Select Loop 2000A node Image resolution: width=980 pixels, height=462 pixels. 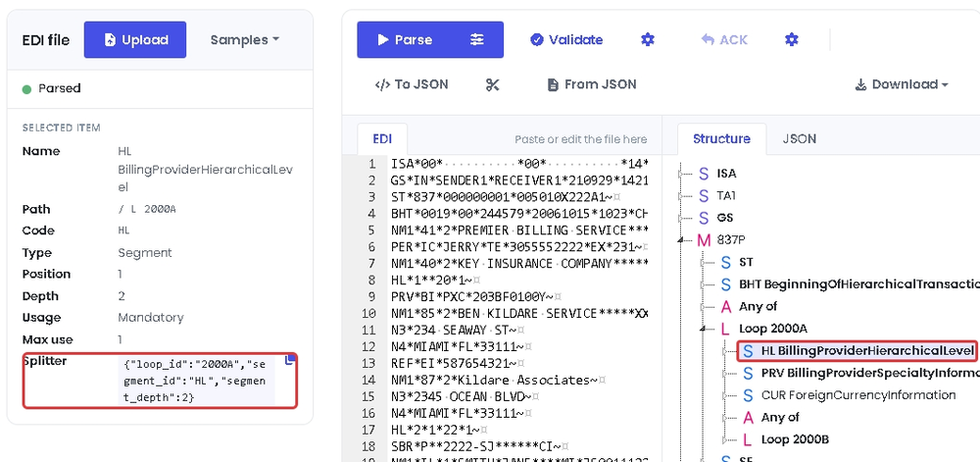(773, 329)
